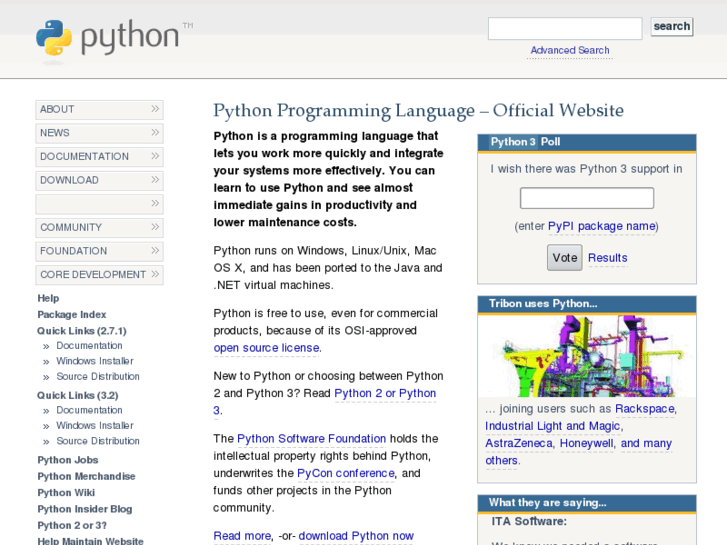Screen dimensions: 727x545
Task: Open the Rackspace link
Action: pos(645,409)
